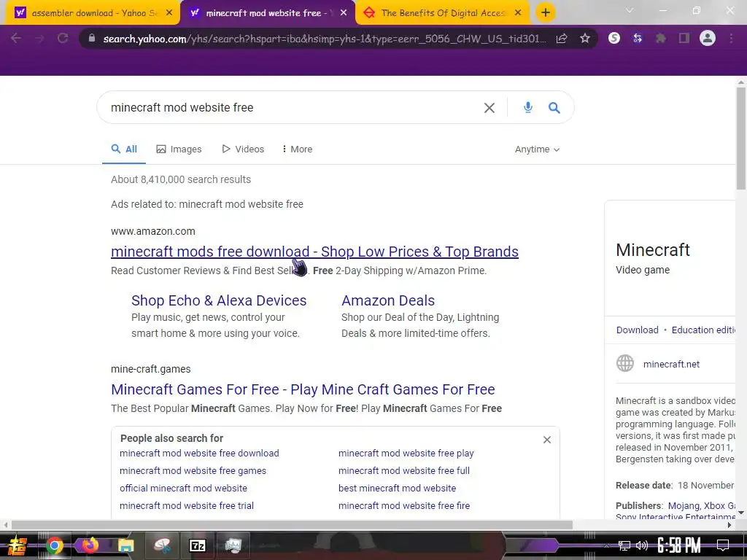Open Shop Echo & Alexa Devices link
Image resolution: width=747 pixels, height=560 pixels.
coord(219,300)
